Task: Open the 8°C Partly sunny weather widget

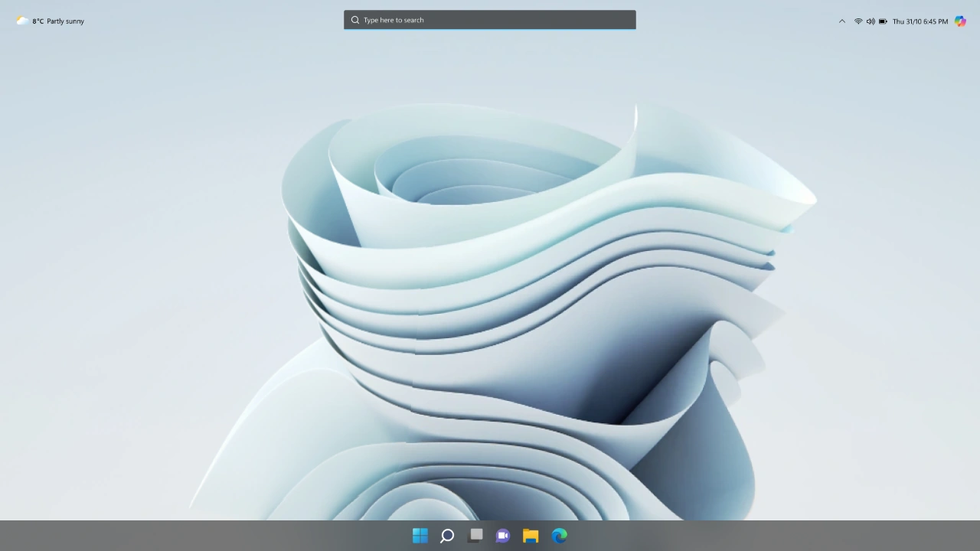Action: 51,21
